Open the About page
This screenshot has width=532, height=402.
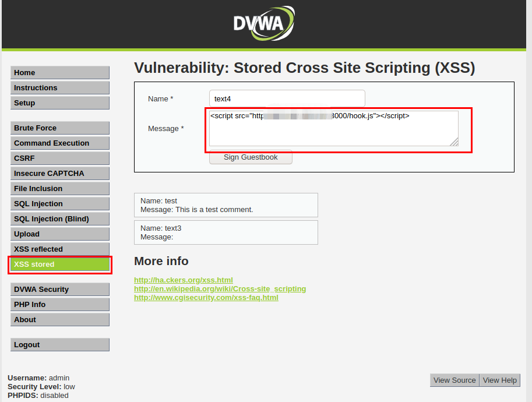[x=59, y=320]
